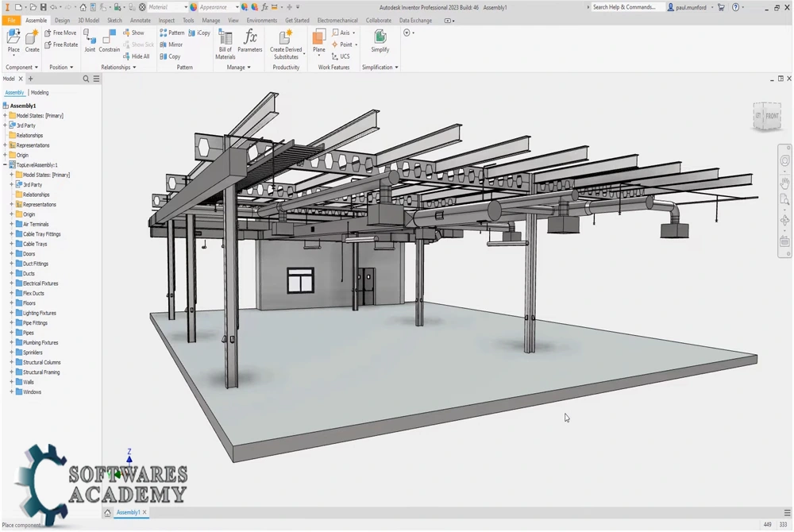Expand the Windows folder
The height and width of the screenshot is (532, 794).
pos(12,391)
